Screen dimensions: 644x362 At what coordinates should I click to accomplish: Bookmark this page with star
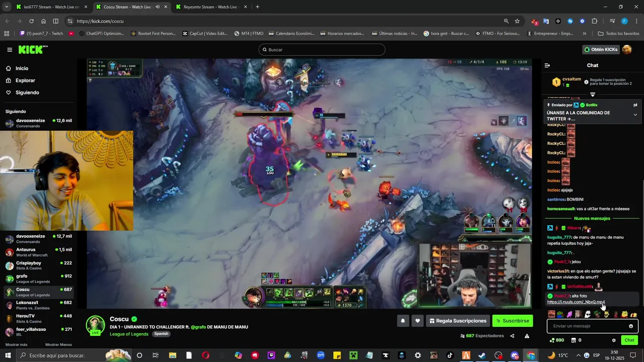point(517,21)
